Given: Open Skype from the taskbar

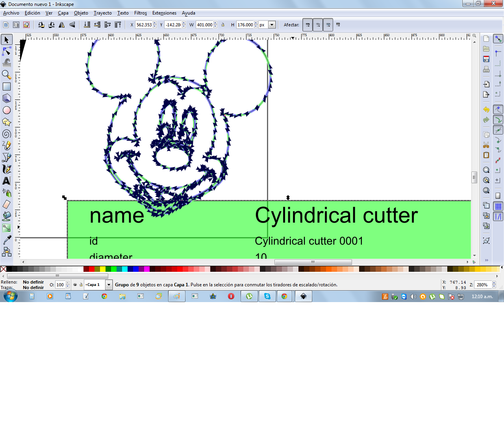Looking at the screenshot, I should [267, 296].
